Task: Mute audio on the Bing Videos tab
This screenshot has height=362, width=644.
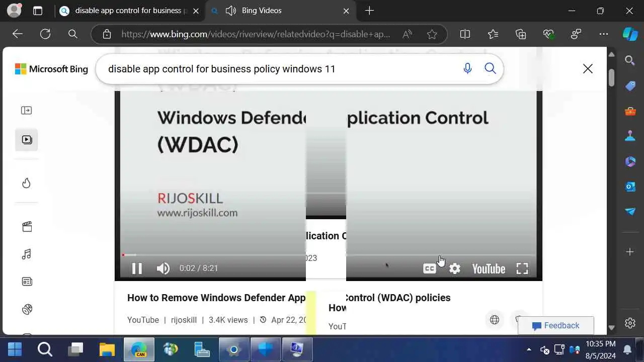Action: click(230, 11)
